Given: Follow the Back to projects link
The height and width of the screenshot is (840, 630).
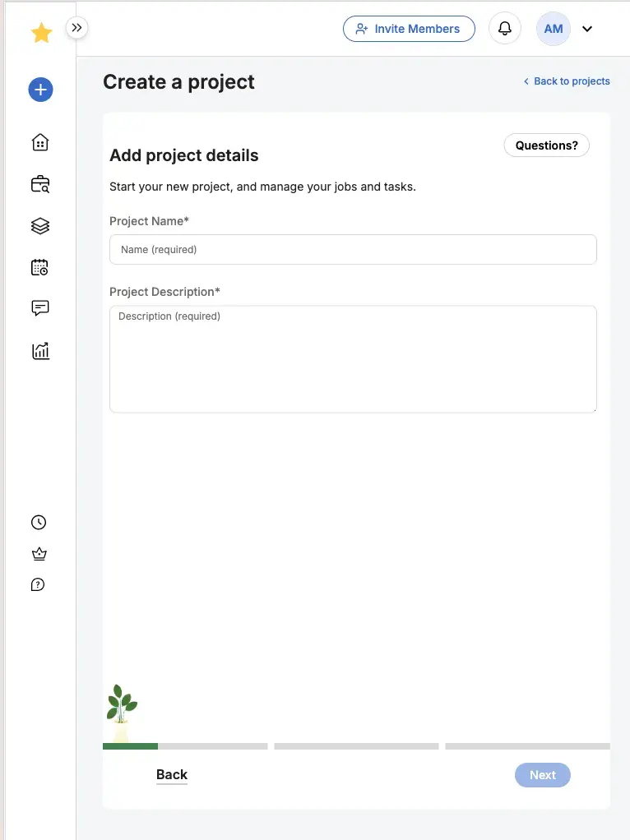Looking at the screenshot, I should 566,81.
